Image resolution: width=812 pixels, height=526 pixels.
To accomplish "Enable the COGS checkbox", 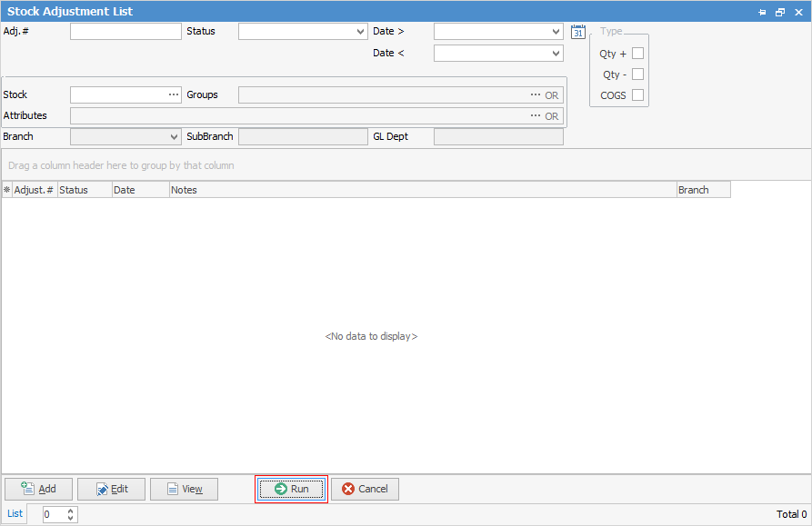I will coord(637,94).
